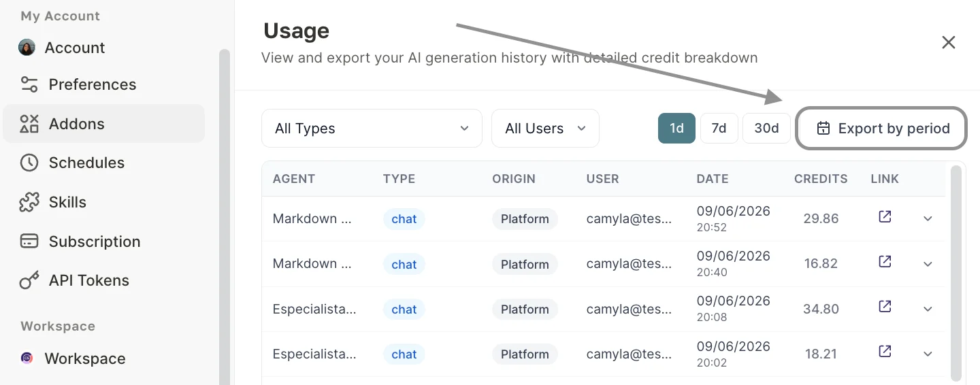Open the All Types filter dropdown
This screenshot has width=980, height=385.
point(372,128)
